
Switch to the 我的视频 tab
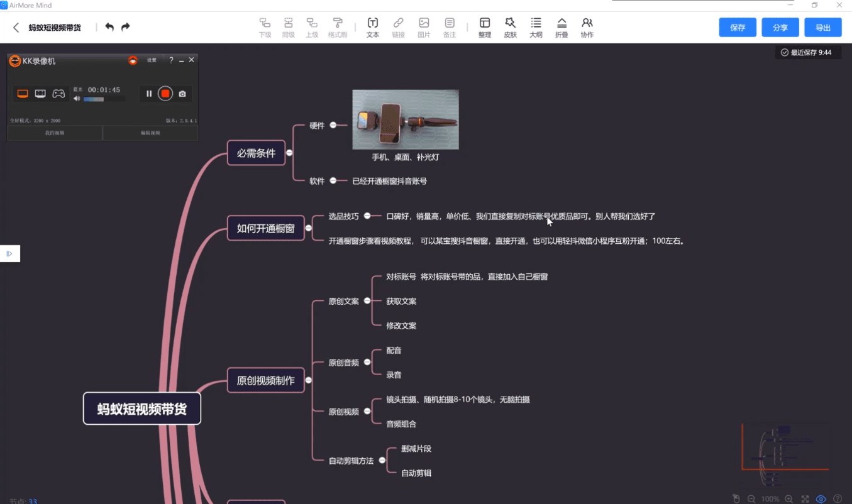54,133
